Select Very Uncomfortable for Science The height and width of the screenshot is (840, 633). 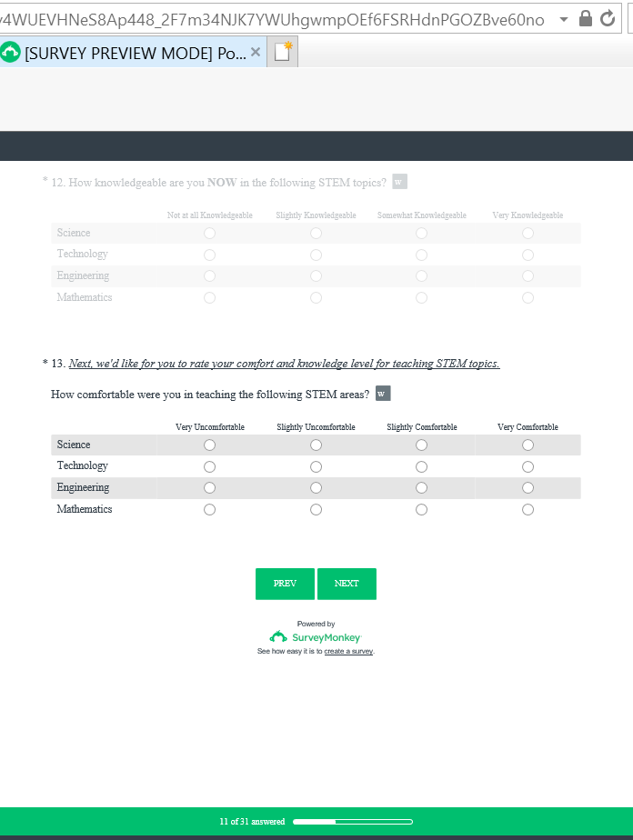(x=210, y=445)
